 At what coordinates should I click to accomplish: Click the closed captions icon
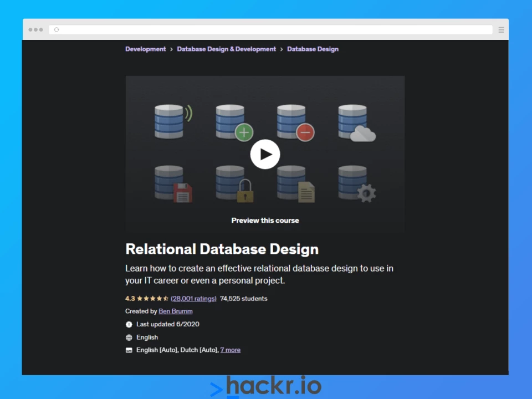(x=129, y=350)
